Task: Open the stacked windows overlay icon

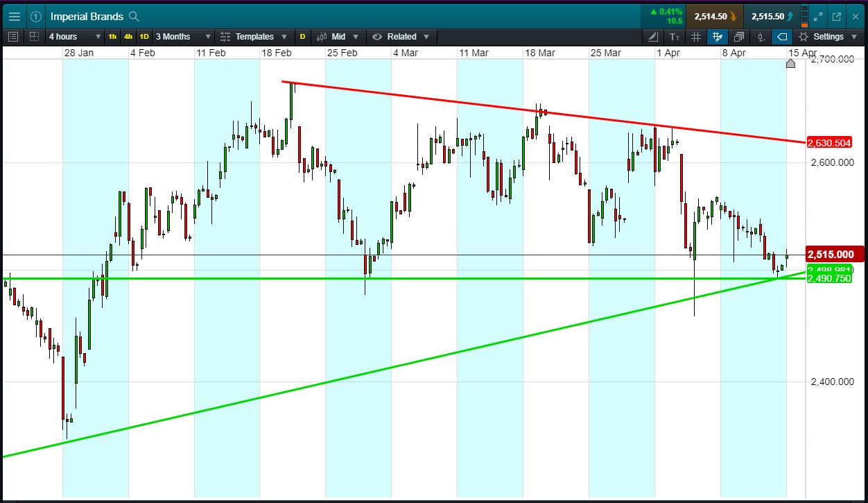Action: coord(739,37)
